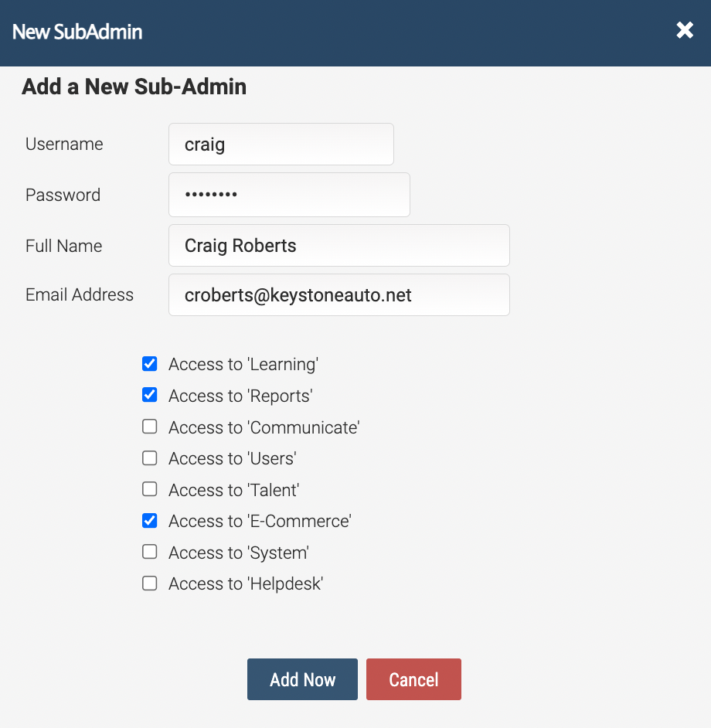The height and width of the screenshot is (728, 711).
Task: Uncheck the Access to 'Learning' checkbox
Action: (x=149, y=363)
